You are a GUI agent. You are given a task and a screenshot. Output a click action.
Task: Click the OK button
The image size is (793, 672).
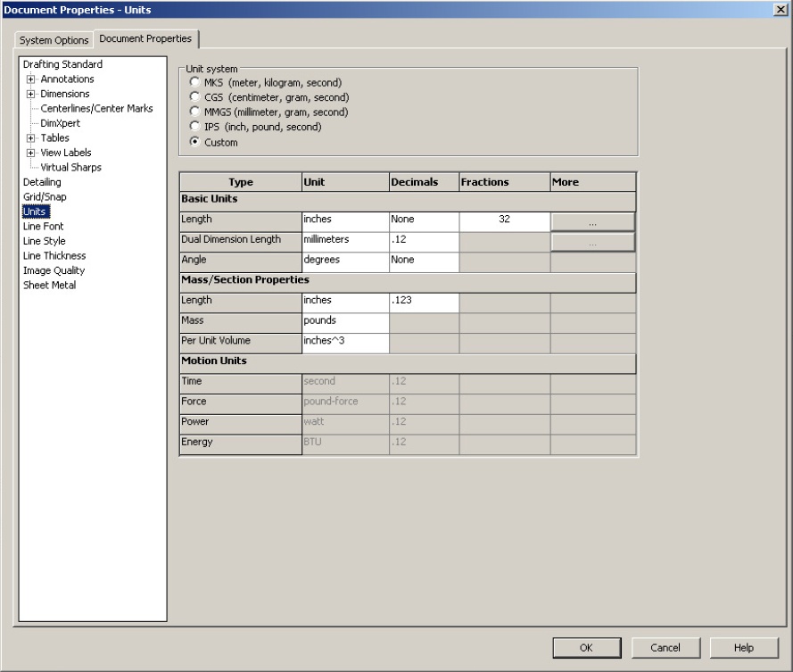click(x=587, y=648)
